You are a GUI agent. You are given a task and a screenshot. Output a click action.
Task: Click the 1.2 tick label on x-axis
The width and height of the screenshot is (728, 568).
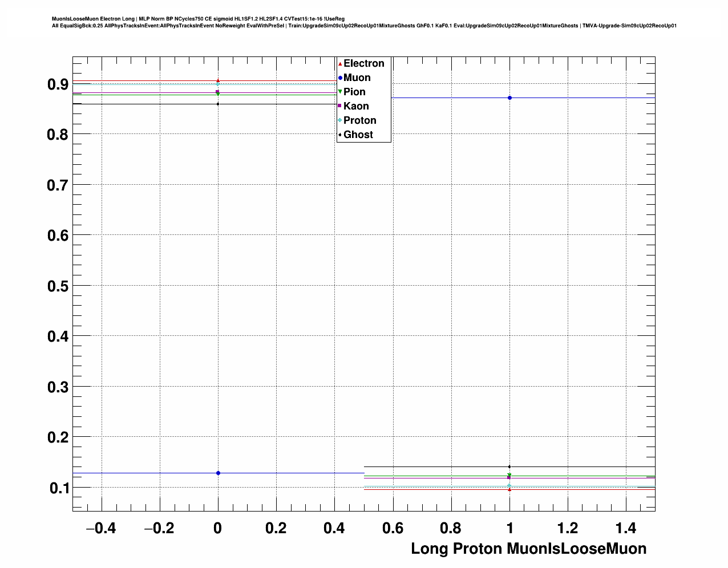(568, 529)
